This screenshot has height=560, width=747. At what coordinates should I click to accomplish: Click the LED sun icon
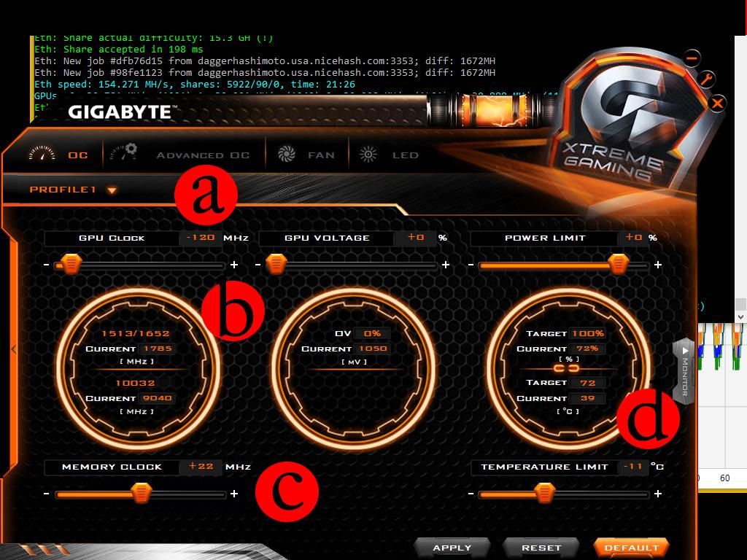(368, 155)
